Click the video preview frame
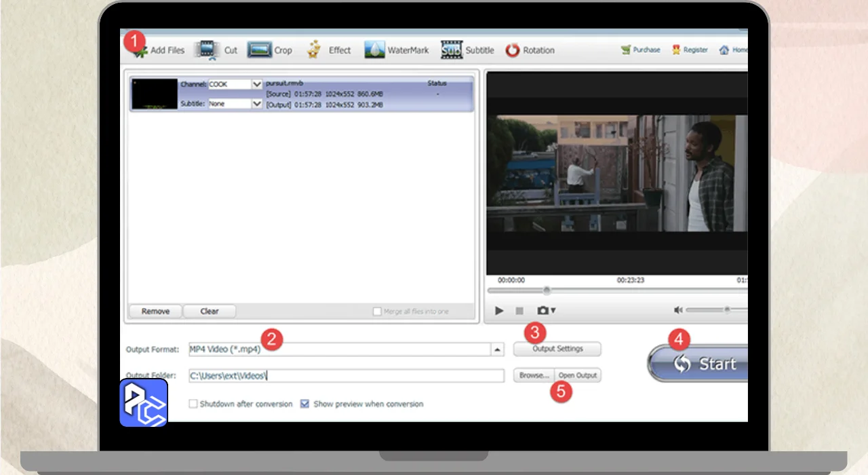This screenshot has width=868, height=475. (617, 174)
